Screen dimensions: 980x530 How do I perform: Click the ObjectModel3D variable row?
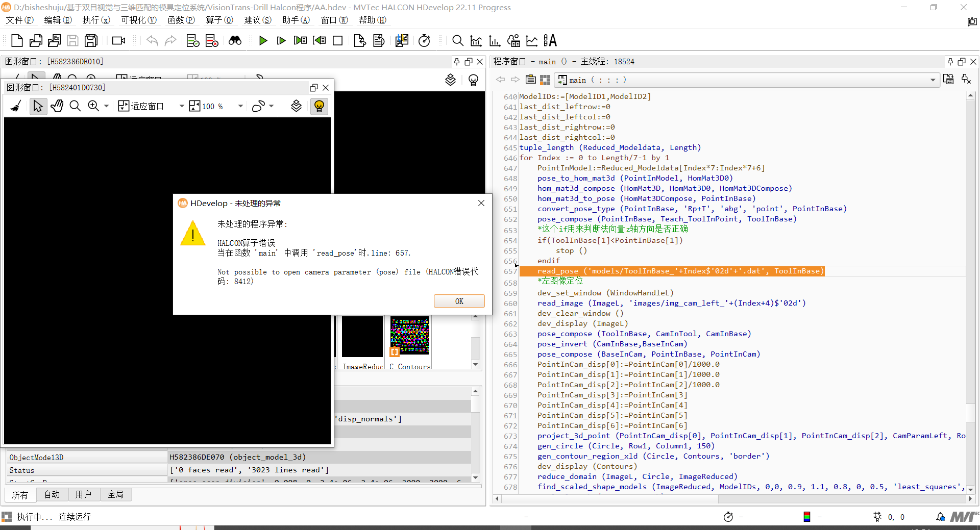pyautogui.click(x=238, y=457)
